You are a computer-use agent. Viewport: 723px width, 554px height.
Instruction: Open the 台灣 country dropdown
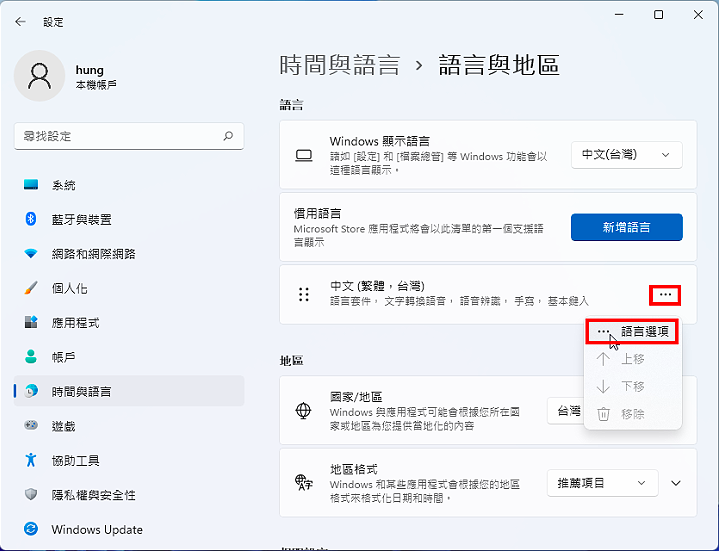pos(567,411)
